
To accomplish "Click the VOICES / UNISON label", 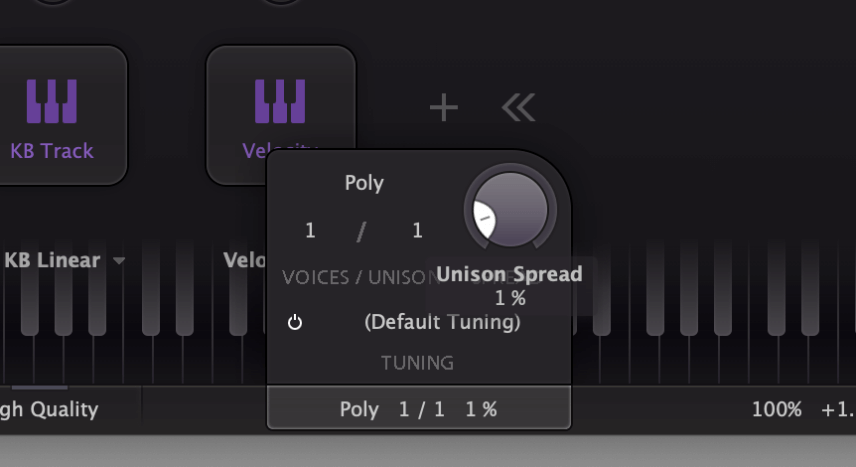I will click(x=361, y=277).
